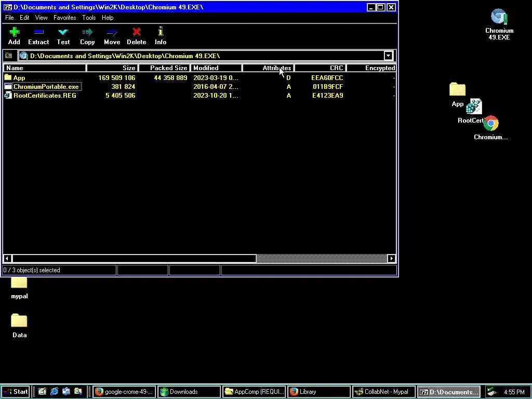
Task: Click App size value 169 509 106
Action: (117, 78)
